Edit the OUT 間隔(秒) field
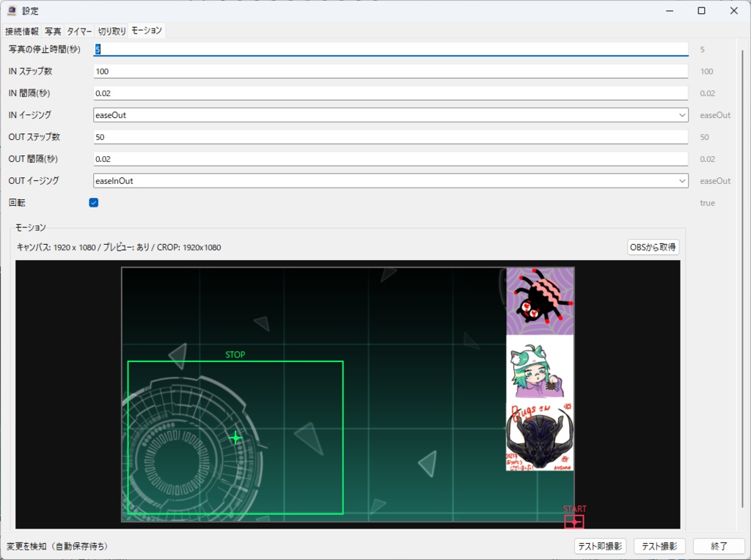751x560 pixels. 389,159
